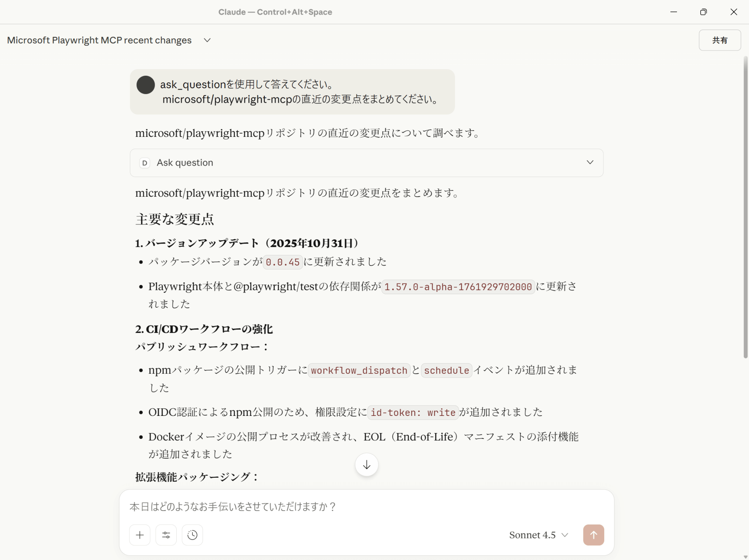Open the Sonnet 4.5 model selector

pyautogui.click(x=538, y=535)
